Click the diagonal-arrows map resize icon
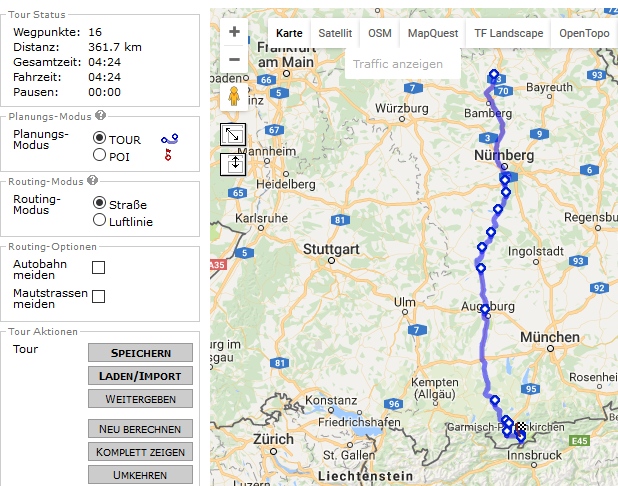This screenshot has width=618, height=486. click(x=233, y=135)
